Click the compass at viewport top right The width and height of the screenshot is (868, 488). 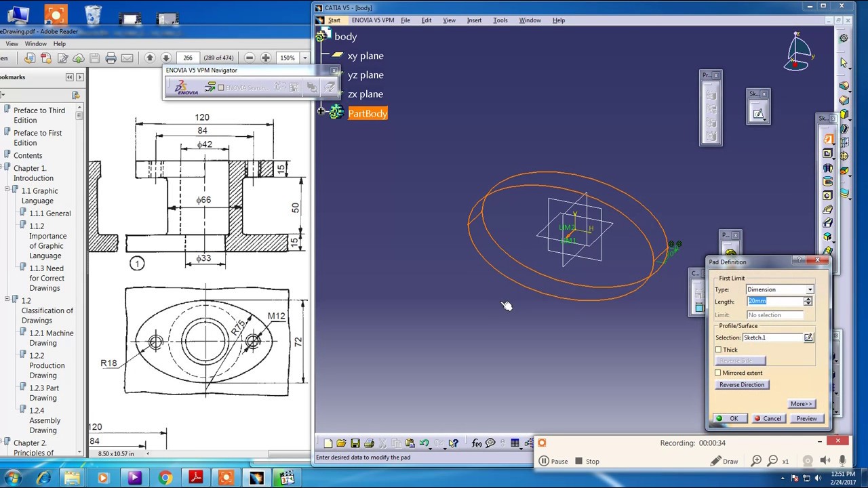(797, 52)
